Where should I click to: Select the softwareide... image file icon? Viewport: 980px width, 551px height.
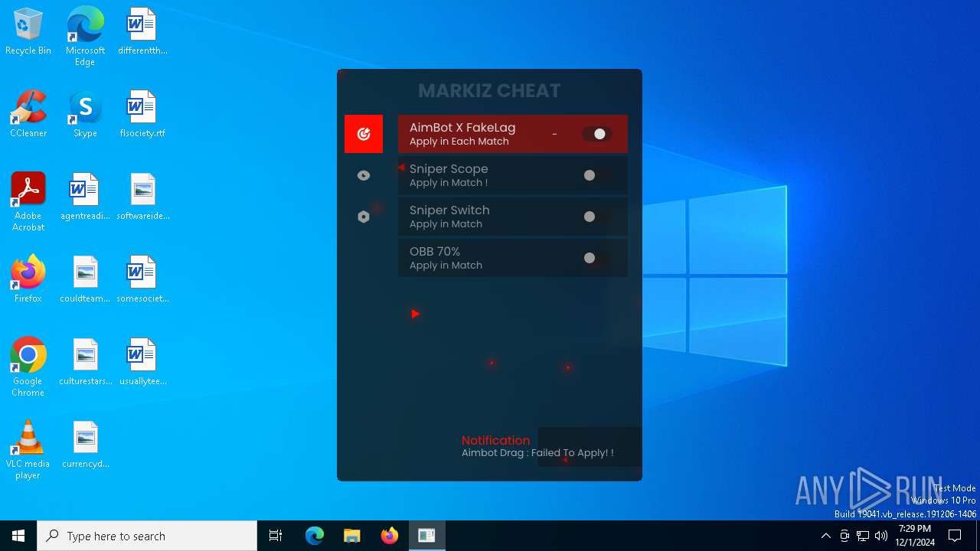tap(142, 197)
